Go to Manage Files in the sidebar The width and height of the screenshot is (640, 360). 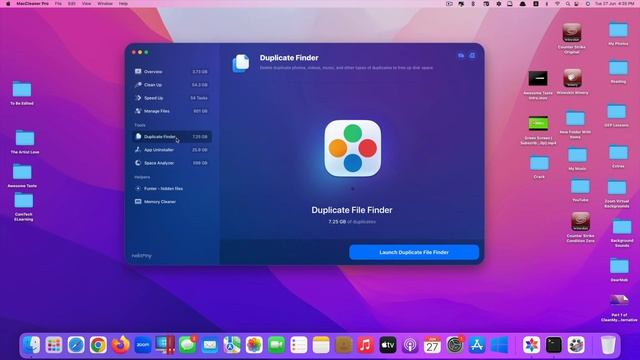pyautogui.click(x=171, y=111)
